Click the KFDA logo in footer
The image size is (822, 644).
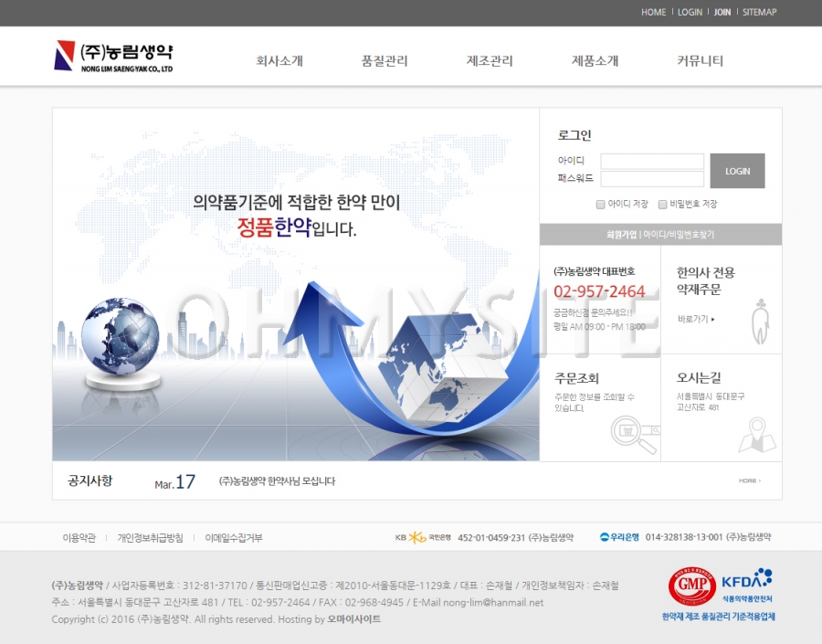click(x=746, y=580)
